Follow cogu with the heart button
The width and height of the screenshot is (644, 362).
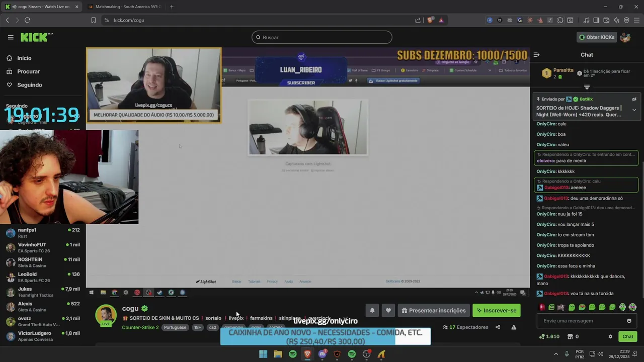coord(388,310)
